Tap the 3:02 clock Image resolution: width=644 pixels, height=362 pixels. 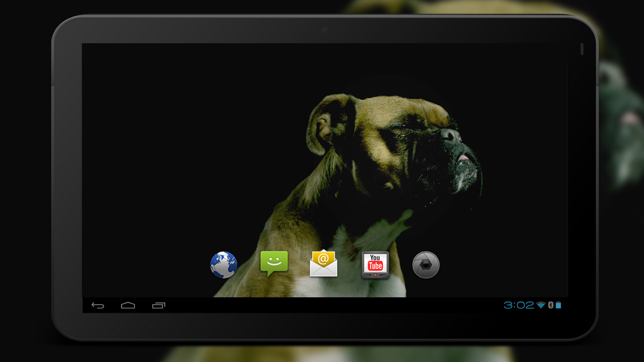pos(519,305)
